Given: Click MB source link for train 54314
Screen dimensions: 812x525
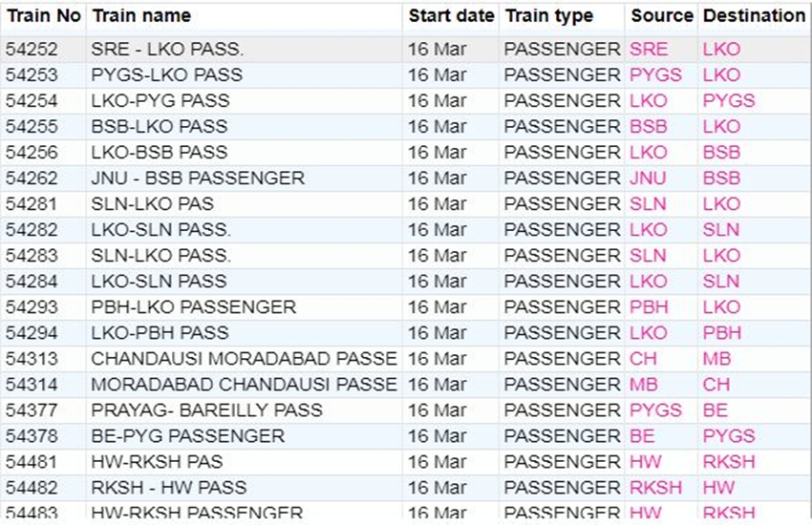Looking at the screenshot, I should tap(644, 384).
